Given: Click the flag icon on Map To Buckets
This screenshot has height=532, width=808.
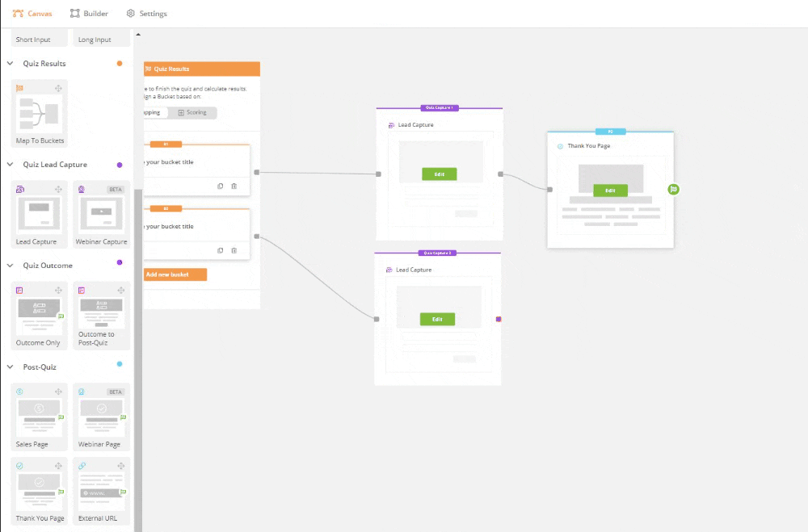Looking at the screenshot, I should pos(19,88).
